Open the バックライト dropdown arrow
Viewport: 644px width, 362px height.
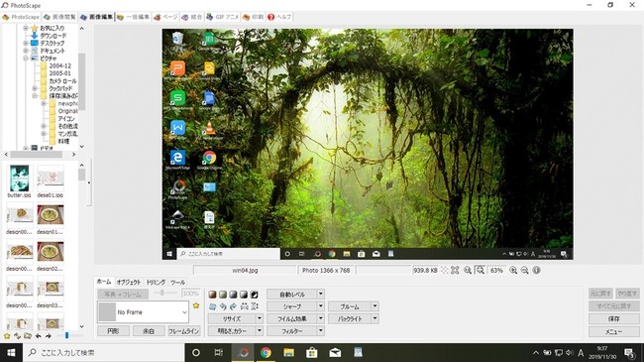[375, 318]
